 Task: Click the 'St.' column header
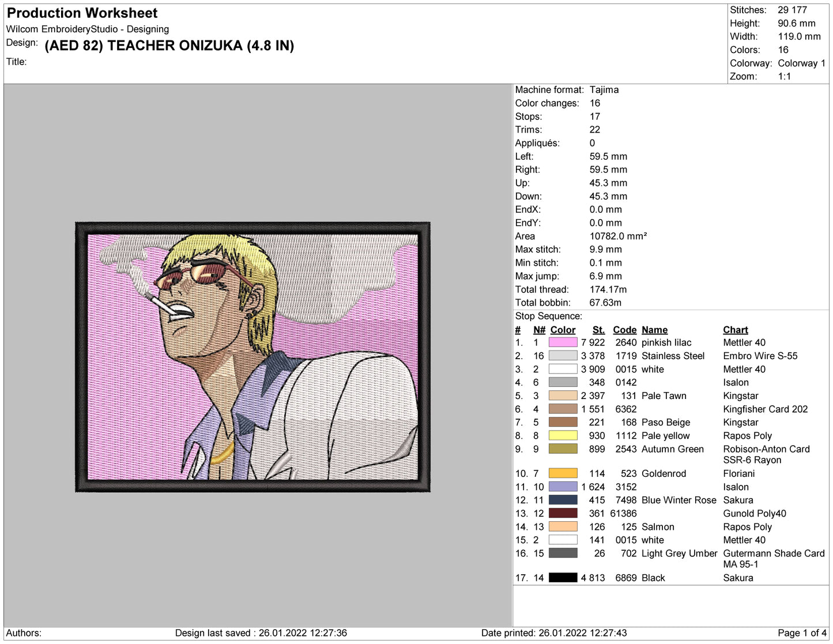(598, 330)
